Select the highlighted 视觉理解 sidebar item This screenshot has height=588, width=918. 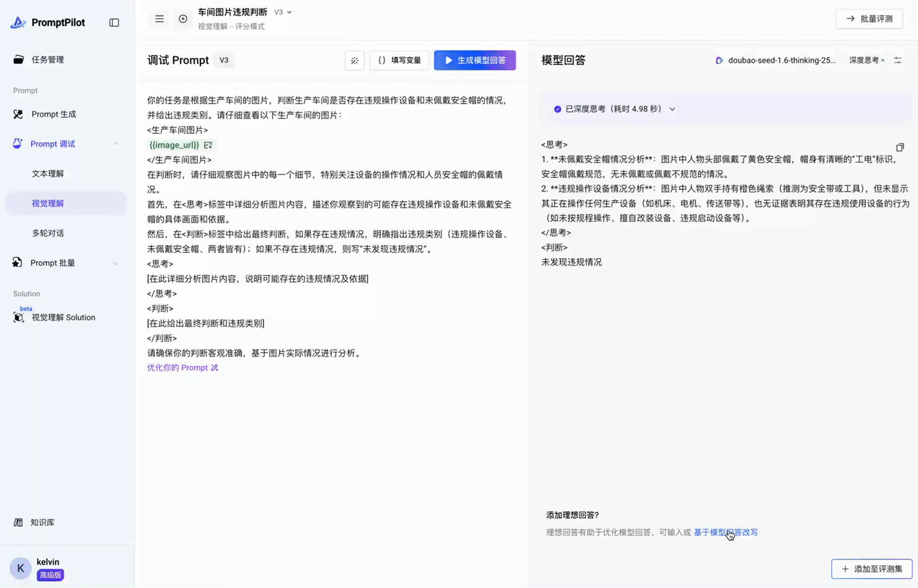click(65, 203)
